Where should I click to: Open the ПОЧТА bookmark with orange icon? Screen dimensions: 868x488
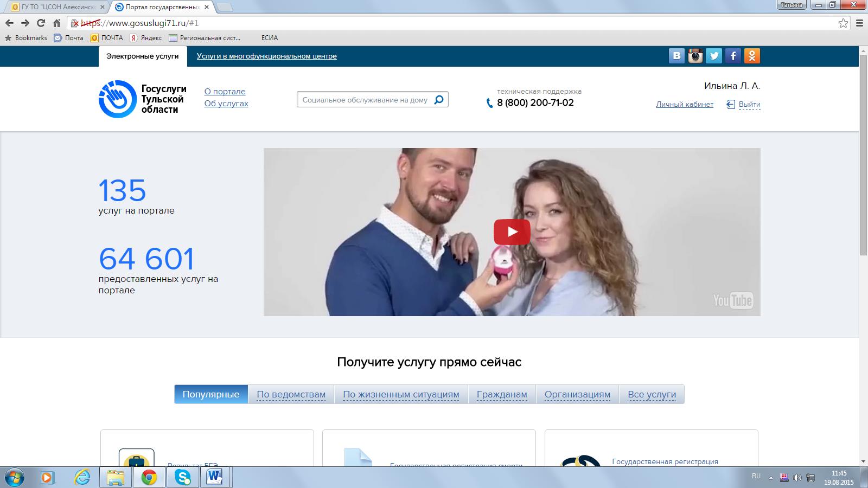coord(107,38)
